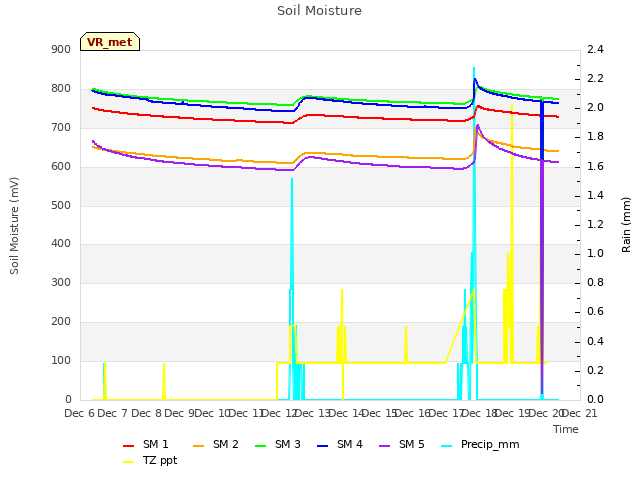The width and height of the screenshot is (640, 480).
Task: Click the red SM 1 legend swatch
Action: (x=129, y=446)
